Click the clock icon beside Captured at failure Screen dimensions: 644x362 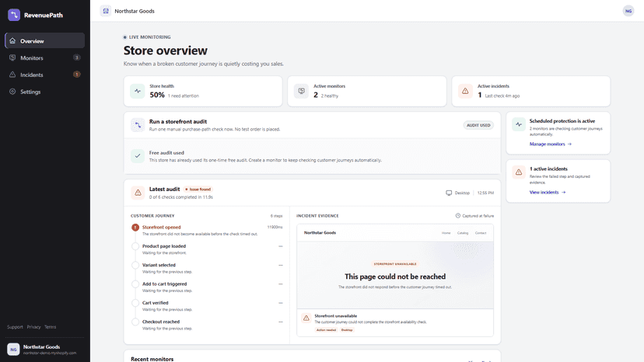coord(458,215)
